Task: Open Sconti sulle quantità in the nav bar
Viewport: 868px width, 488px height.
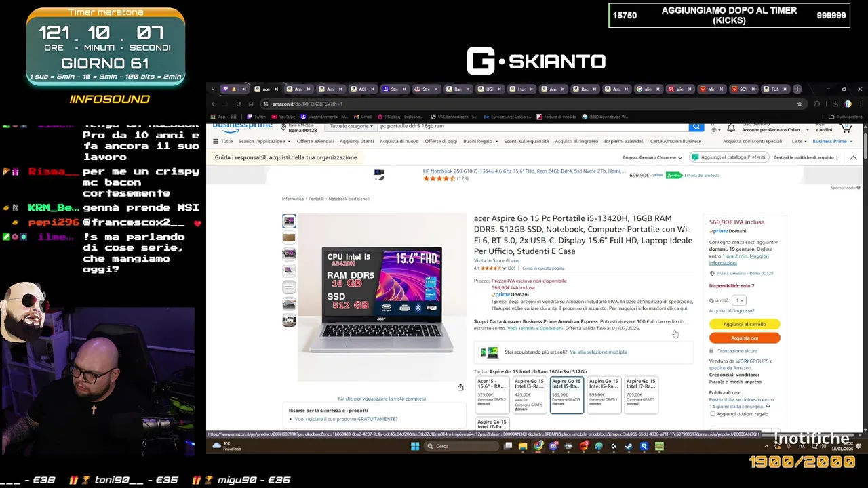Action: pos(526,141)
